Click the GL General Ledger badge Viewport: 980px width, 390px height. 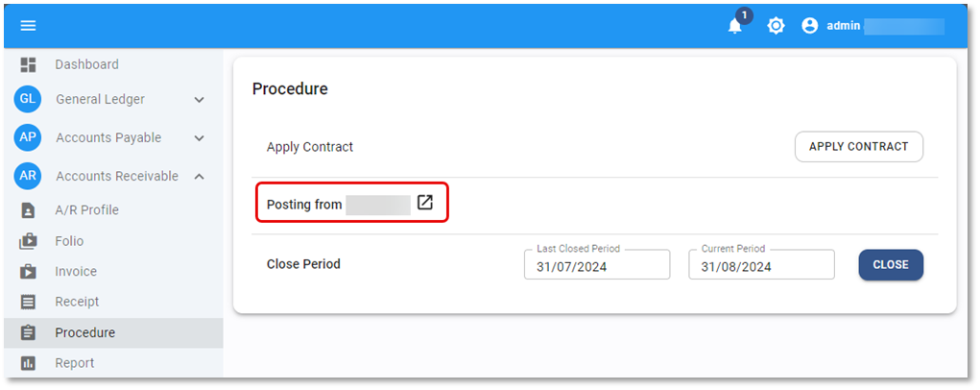(28, 99)
